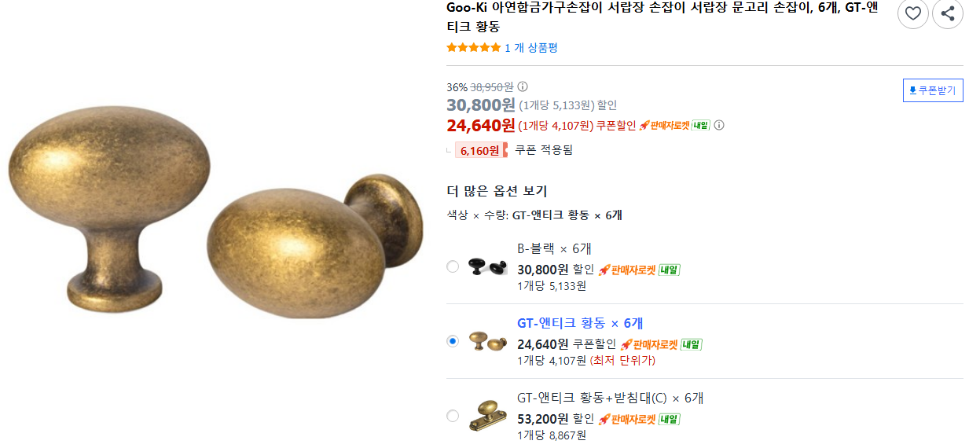Screen dimensions: 980x448
Task: Click the B-블랙 knob thumbnail
Action: tap(487, 266)
